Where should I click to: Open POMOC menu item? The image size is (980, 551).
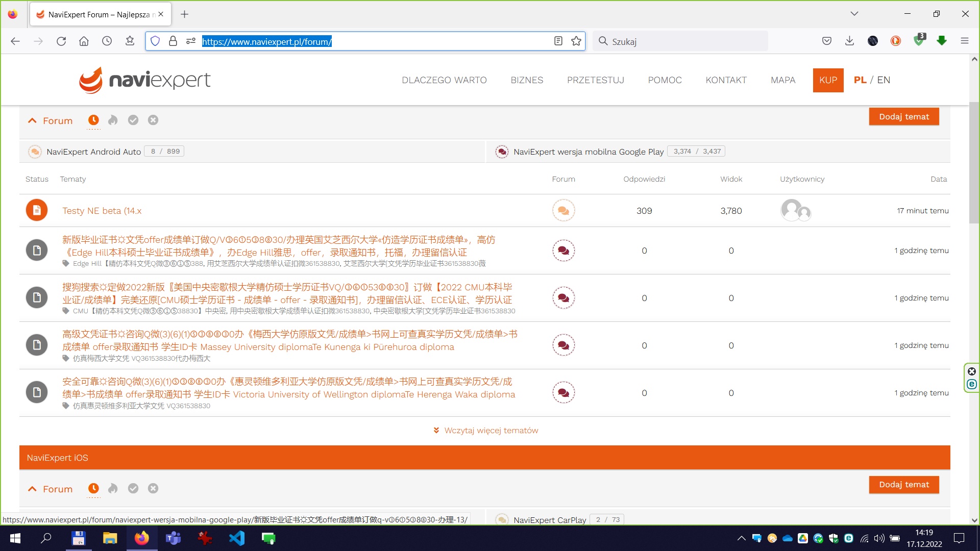(x=665, y=80)
